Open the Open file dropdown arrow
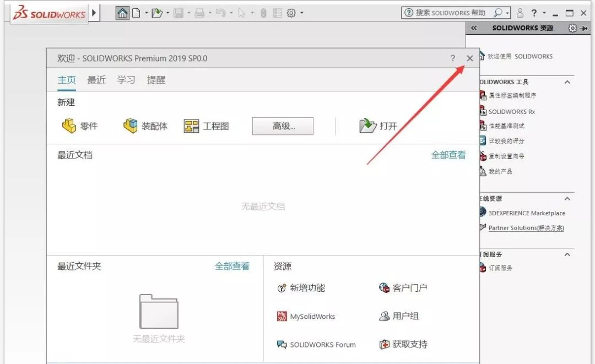This screenshot has width=595, height=364. pos(167,13)
